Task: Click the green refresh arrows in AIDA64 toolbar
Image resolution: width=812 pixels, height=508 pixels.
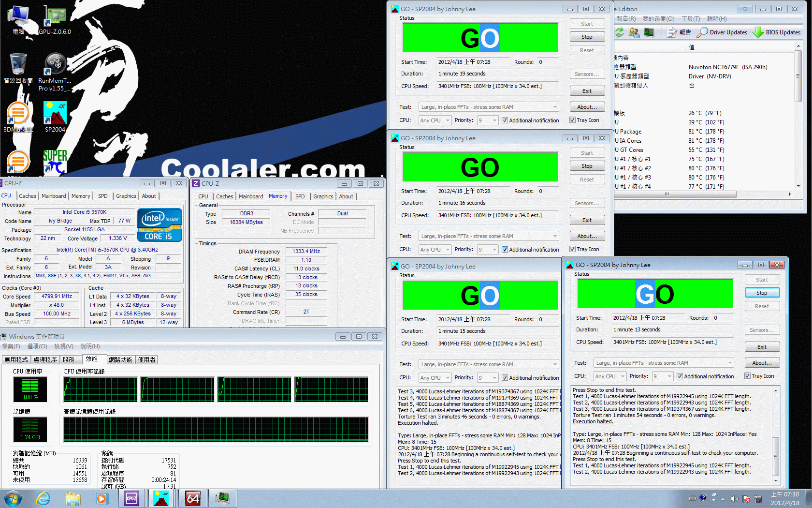Action: (619, 32)
